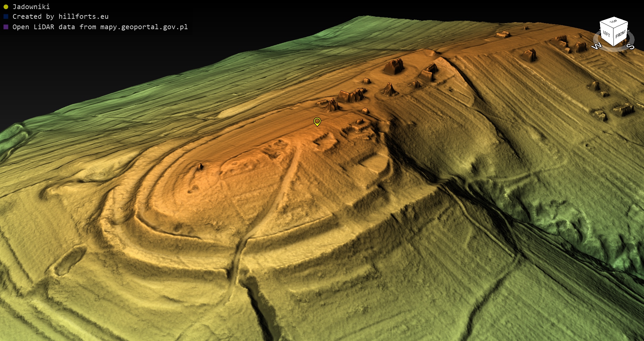
Task: Click the TOP face of the view cube
Action: tap(614, 22)
